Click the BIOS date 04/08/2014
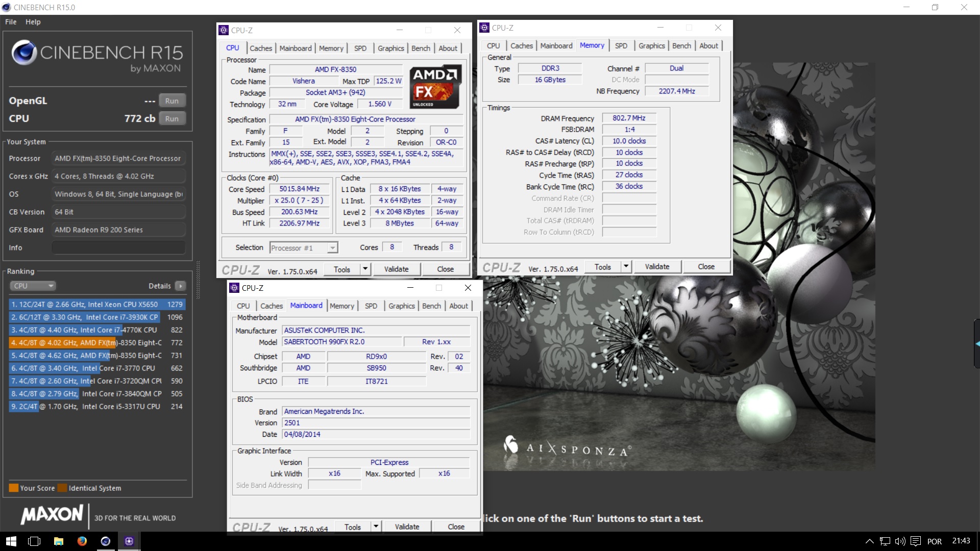The height and width of the screenshot is (551, 980). coord(377,434)
